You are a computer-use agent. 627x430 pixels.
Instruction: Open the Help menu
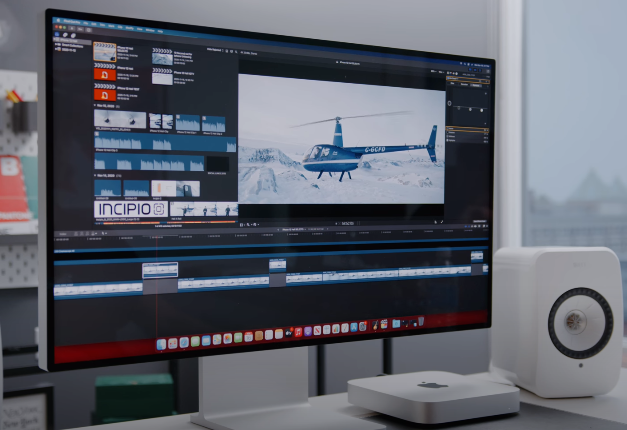(160, 31)
